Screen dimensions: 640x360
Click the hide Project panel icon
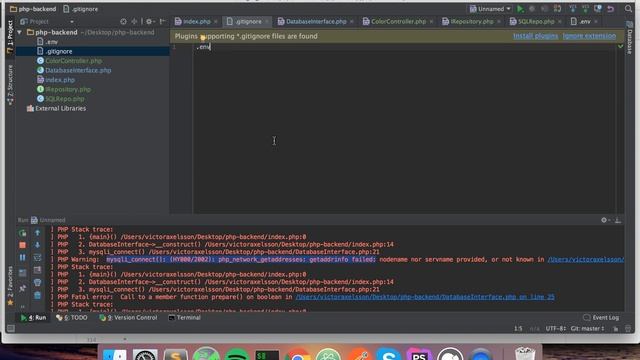coord(162,21)
